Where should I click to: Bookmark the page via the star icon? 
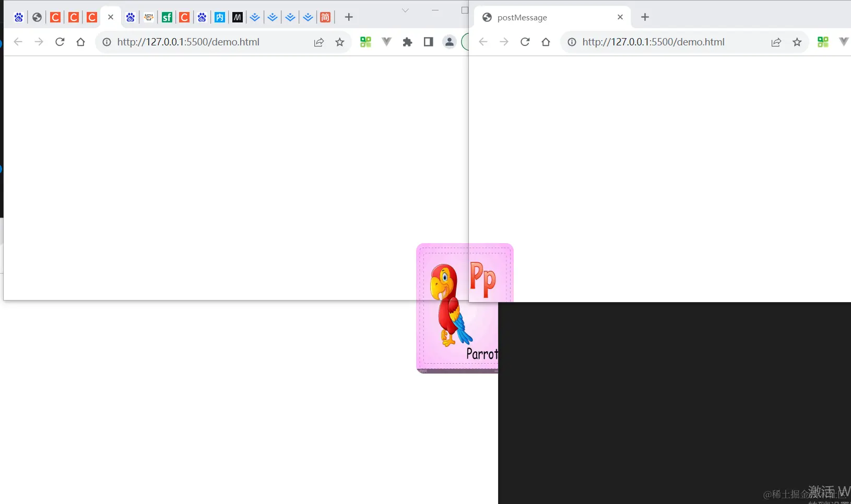[340, 42]
